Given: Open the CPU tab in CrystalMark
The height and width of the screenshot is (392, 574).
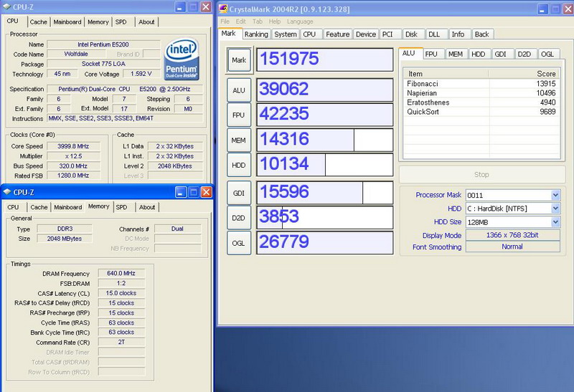Looking at the screenshot, I should coord(311,34).
